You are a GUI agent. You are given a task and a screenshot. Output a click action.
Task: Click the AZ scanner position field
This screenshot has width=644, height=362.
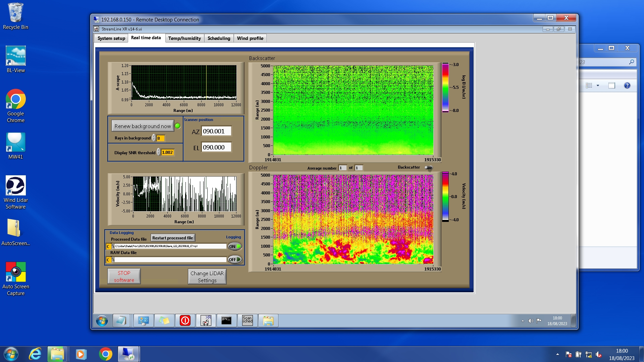[216, 131]
